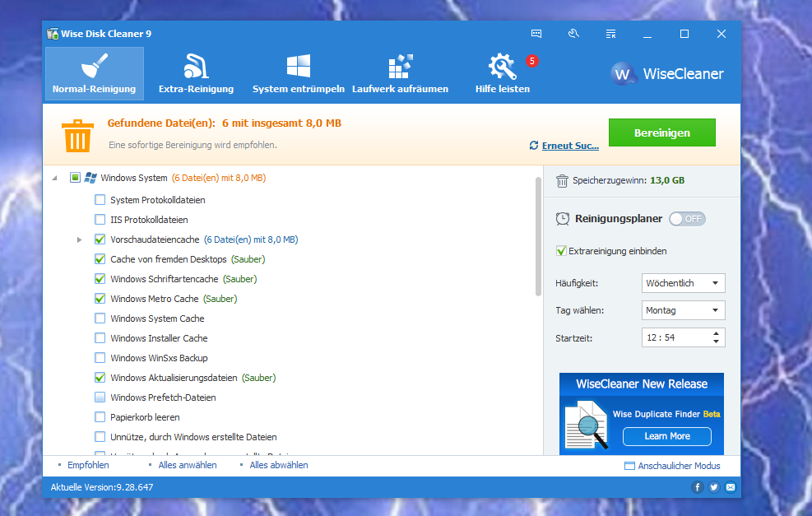Viewport: 812px width, 516px height.
Task: Click the file list vertical scrollbar
Action: [x=538, y=236]
